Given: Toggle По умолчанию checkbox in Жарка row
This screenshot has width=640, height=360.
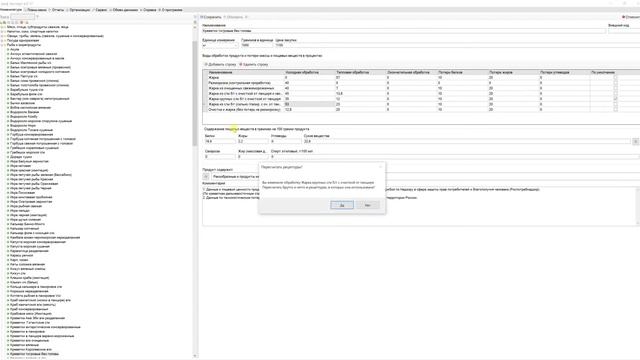Looking at the screenshot, I should click(x=615, y=77).
